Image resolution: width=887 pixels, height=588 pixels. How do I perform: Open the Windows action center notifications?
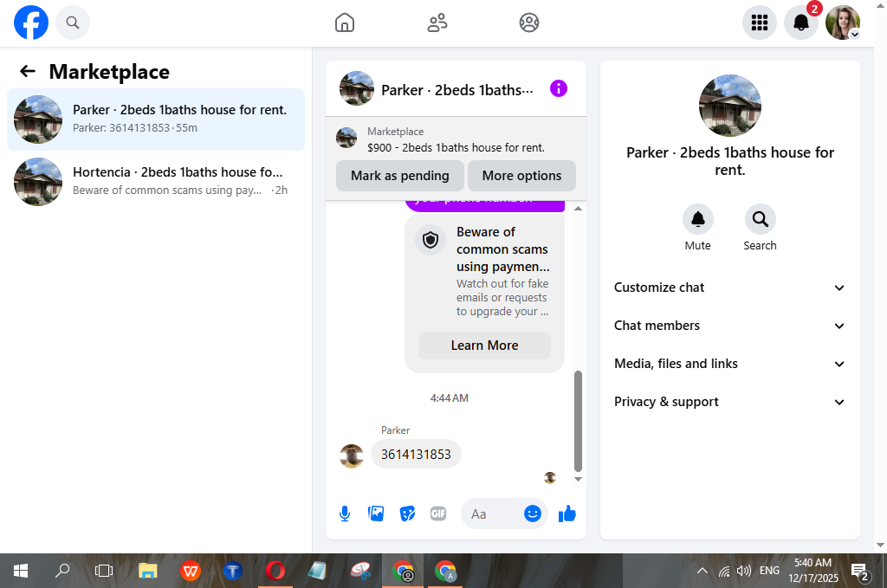point(860,571)
